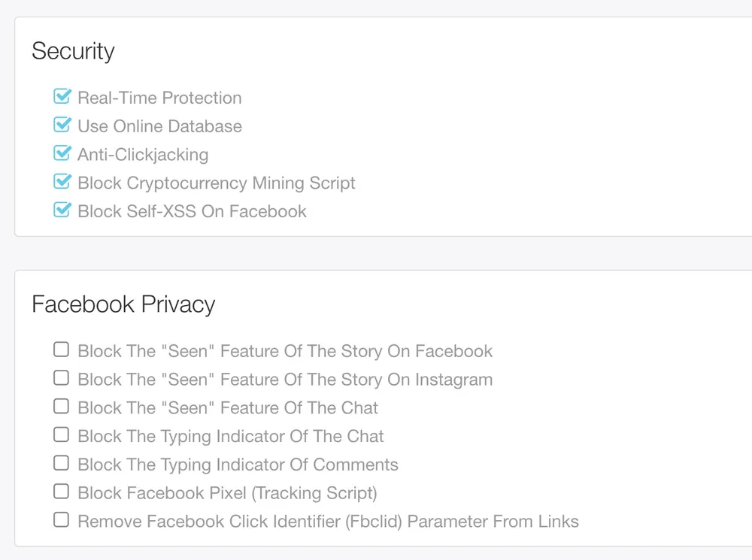Click the Real-Time Protection label text
Image resolution: width=752 pixels, height=560 pixels.
point(159,98)
